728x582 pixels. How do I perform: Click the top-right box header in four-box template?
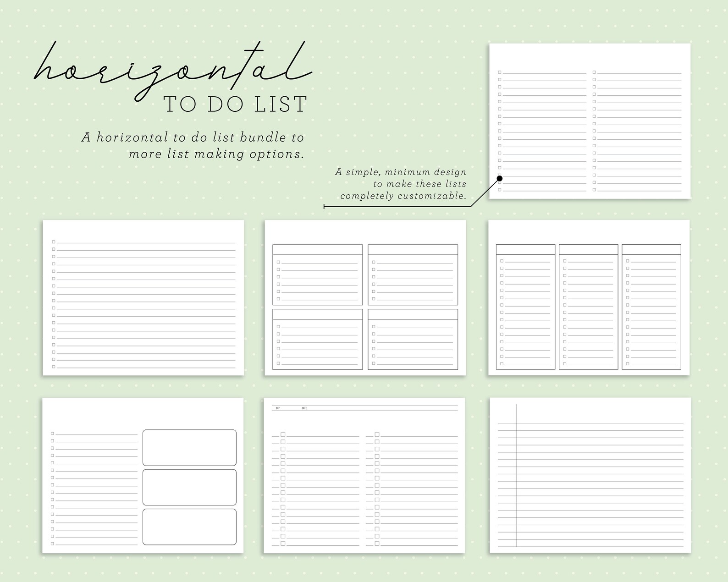click(413, 250)
